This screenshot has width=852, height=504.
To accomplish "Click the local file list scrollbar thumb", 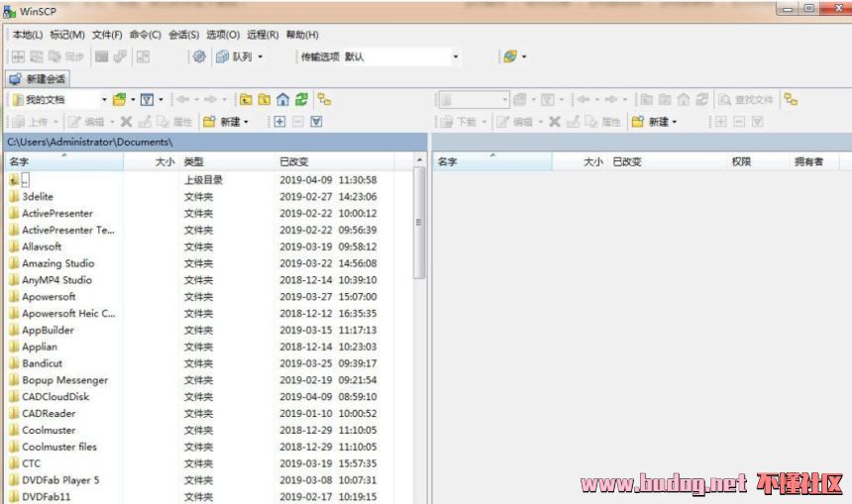I will [419, 223].
